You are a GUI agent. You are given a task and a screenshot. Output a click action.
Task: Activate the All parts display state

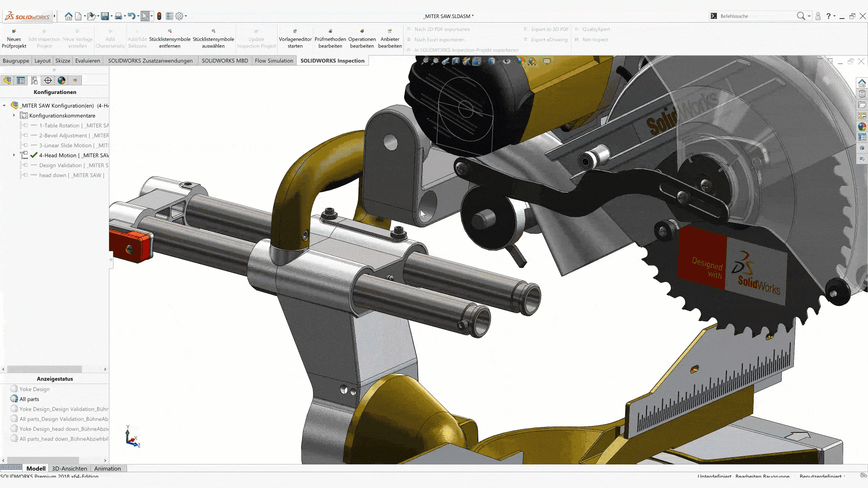pyautogui.click(x=29, y=399)
